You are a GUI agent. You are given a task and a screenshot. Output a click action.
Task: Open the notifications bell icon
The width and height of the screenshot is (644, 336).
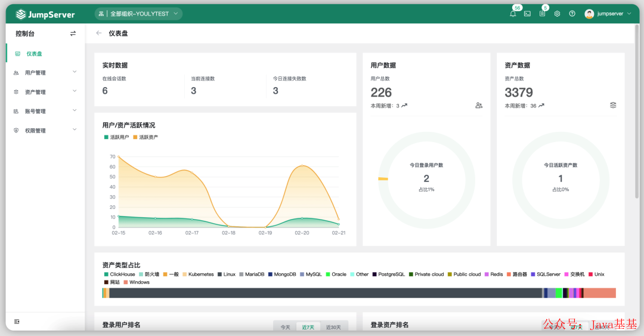513,14
